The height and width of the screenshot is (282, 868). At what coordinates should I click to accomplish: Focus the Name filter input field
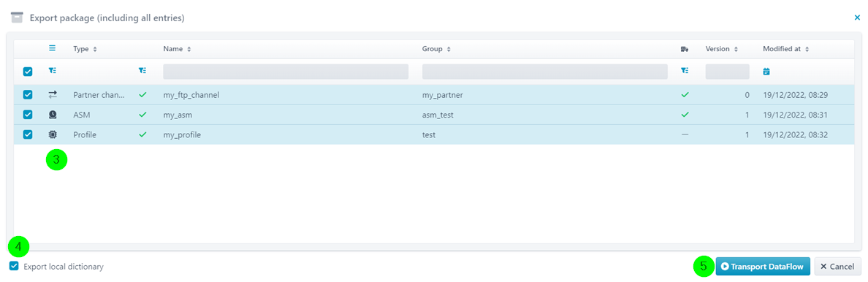click(x=286, y=72)
